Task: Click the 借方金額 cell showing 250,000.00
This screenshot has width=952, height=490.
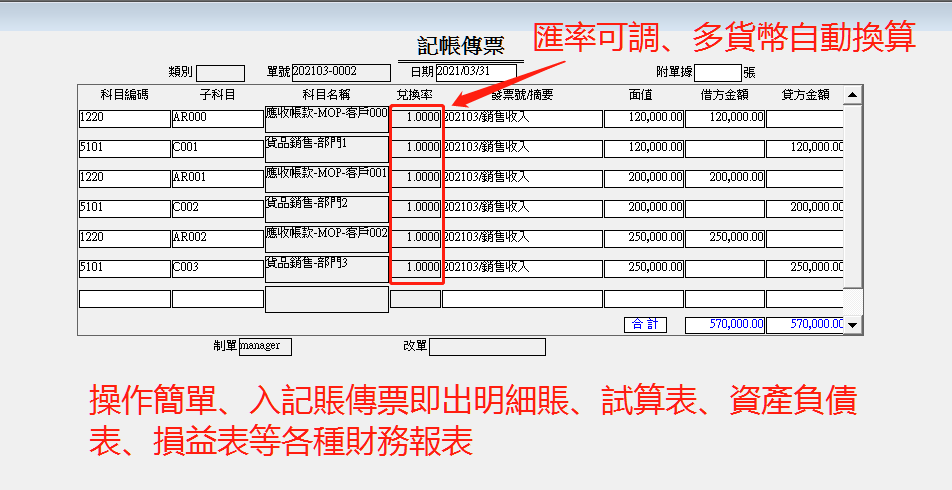Action: (724, 238)
